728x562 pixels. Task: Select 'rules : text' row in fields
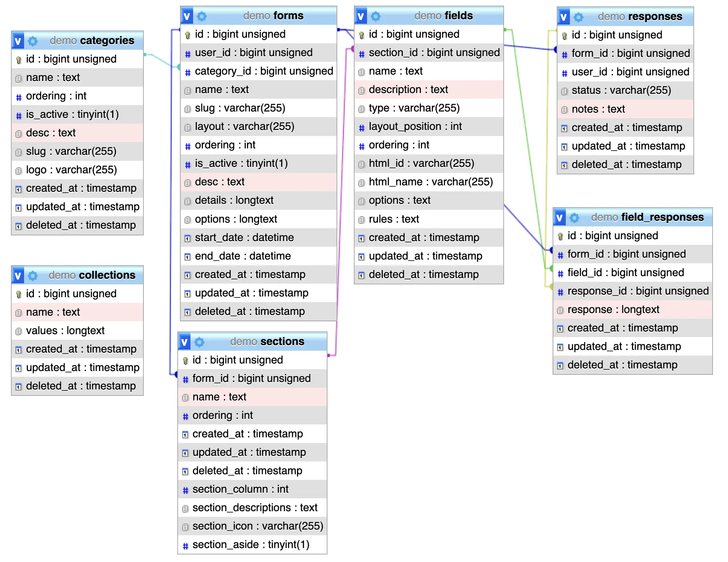(x=429, y=219)
